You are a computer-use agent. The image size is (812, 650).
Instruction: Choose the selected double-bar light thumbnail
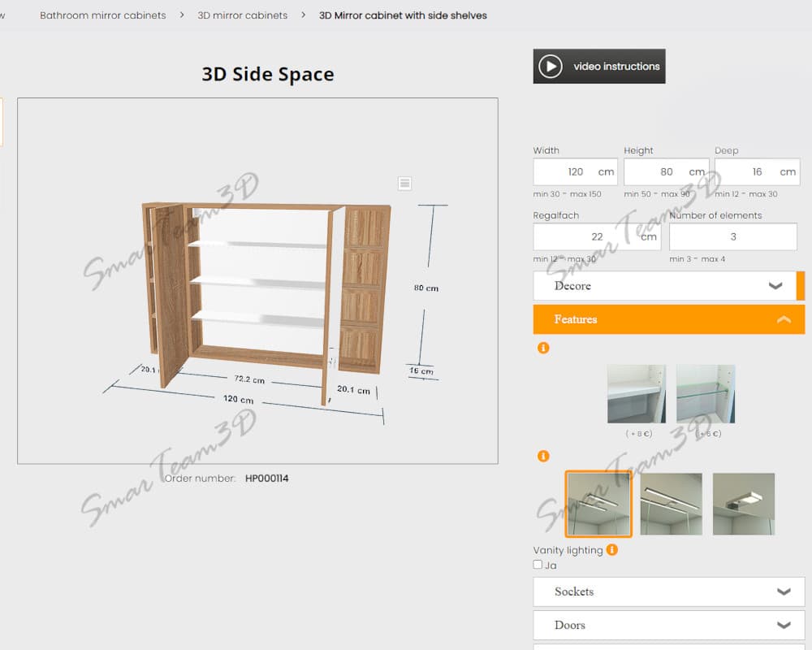[x=598, y=505]
